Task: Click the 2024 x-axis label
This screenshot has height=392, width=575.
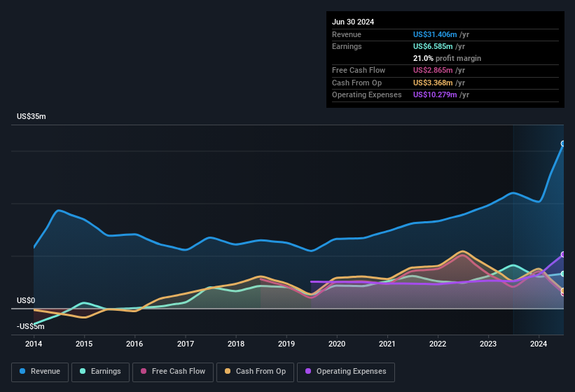Action: 539,344
